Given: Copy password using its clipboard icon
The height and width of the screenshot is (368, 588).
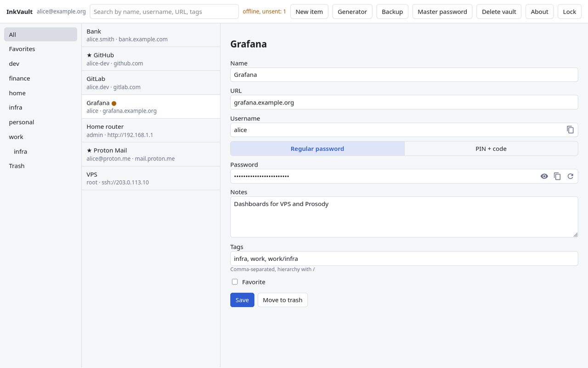Looking at the screenshot, I should [x=557, y=176].
